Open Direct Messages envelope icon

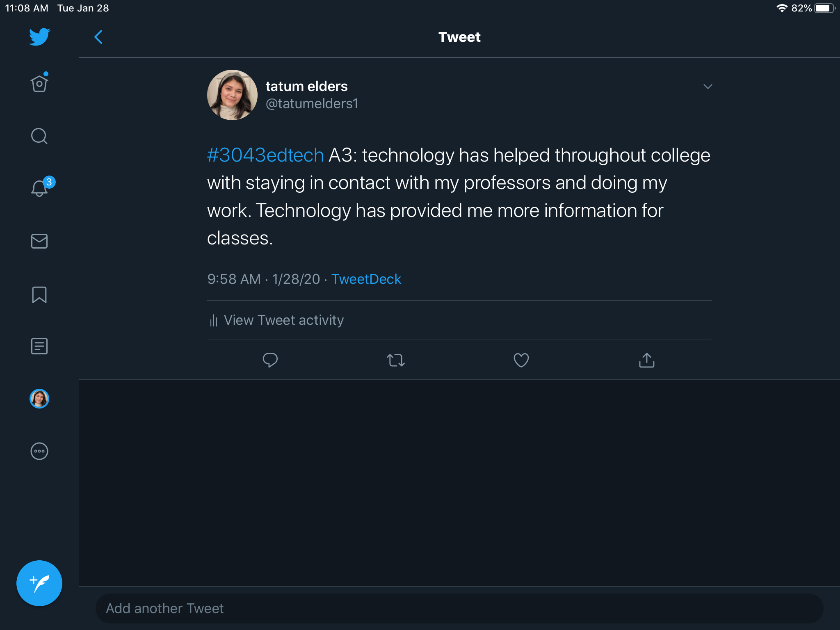coord(39,241)
